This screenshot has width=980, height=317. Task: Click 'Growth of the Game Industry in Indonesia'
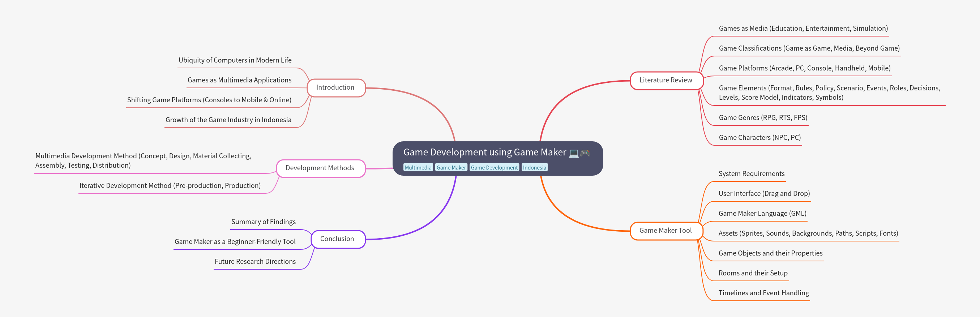(x=228, y=120)
